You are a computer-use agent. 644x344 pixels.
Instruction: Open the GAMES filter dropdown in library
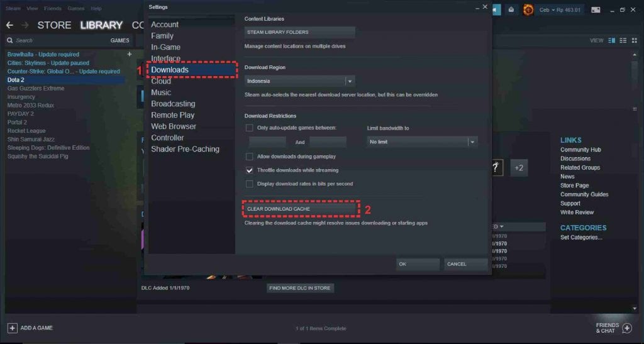pos(119,40)
